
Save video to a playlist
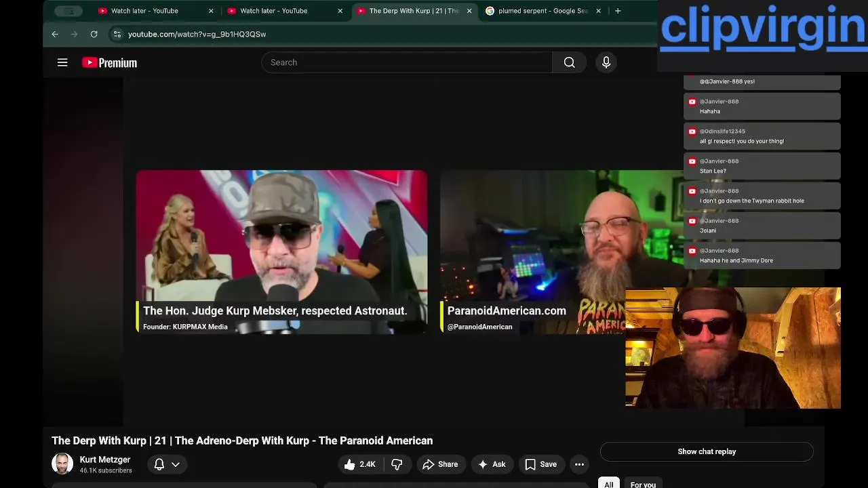pos(540,464)
